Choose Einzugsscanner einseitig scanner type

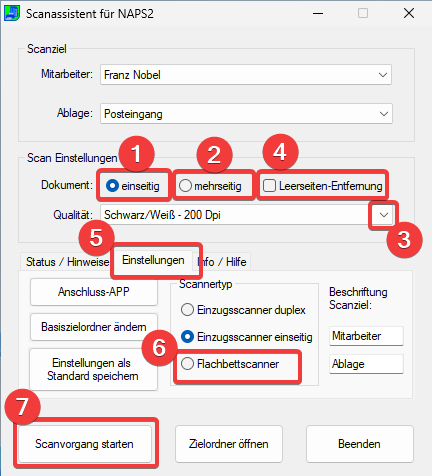246,337
